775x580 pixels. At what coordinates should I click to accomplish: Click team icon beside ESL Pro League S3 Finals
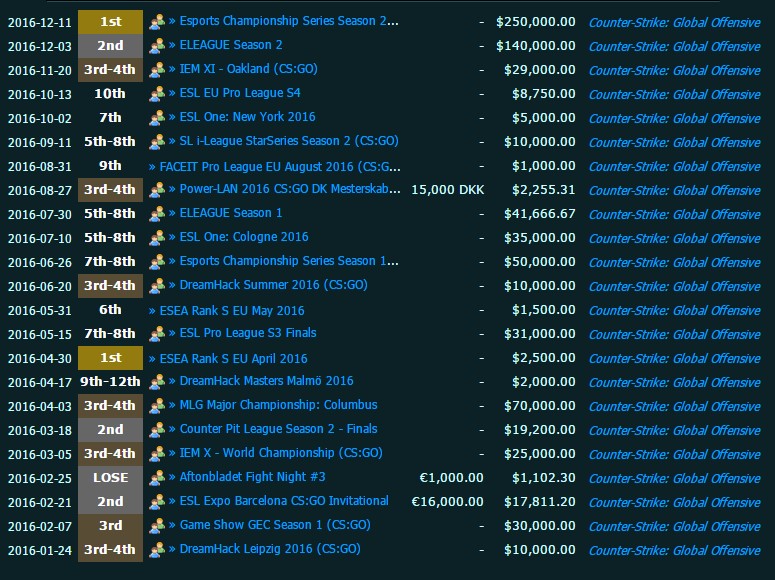click(157, 334)
